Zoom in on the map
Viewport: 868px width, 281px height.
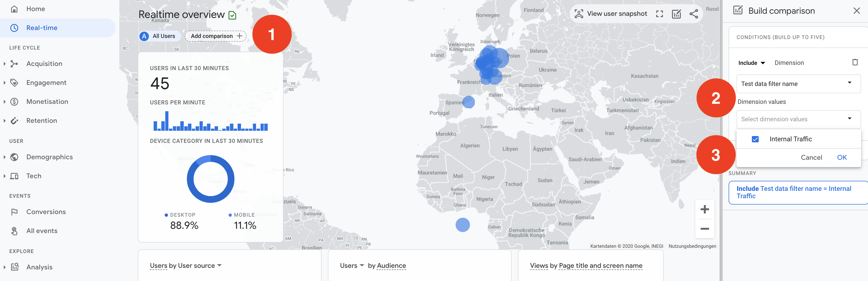point(705,210)
